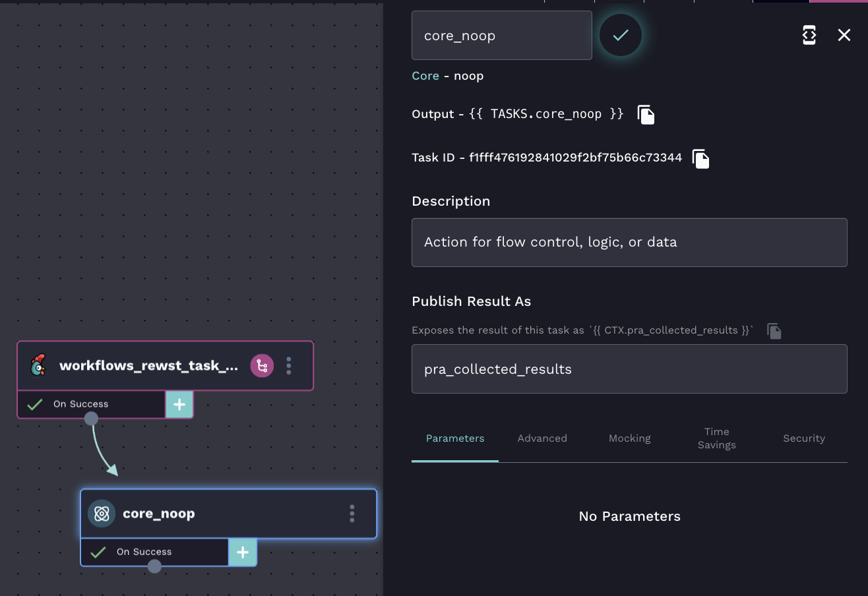Open the workflows_rewst_task node options menu
868x596 pixels.
[x=289, y=366]
